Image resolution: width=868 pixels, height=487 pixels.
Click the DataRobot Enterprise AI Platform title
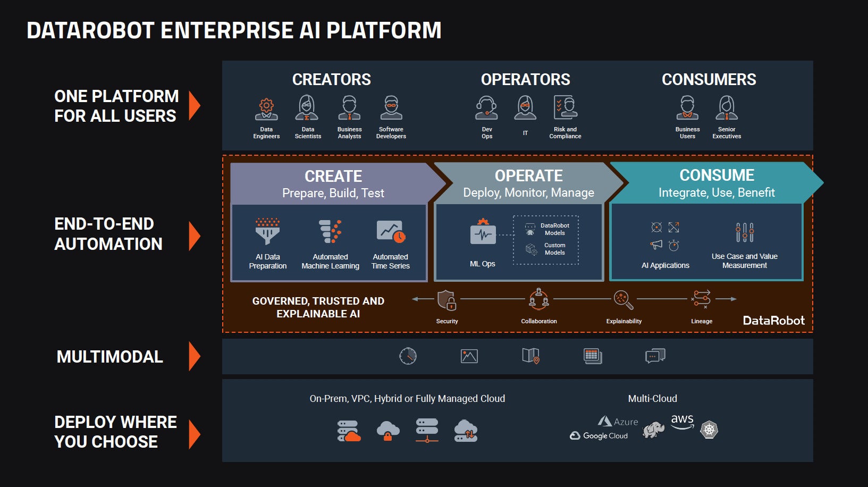[234, 30]
